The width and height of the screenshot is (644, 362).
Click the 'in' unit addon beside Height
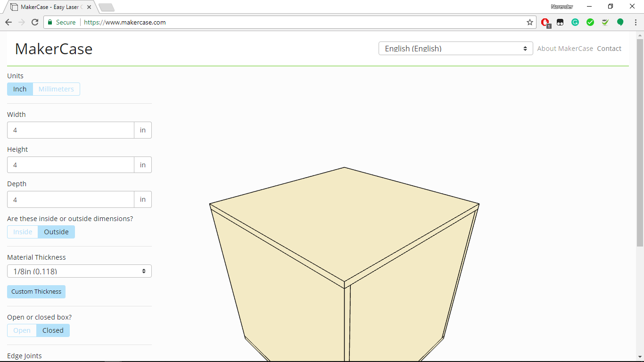point(143,165)
